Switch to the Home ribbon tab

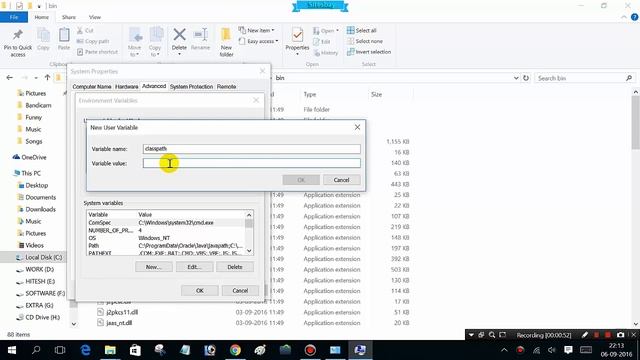[41, 17]
